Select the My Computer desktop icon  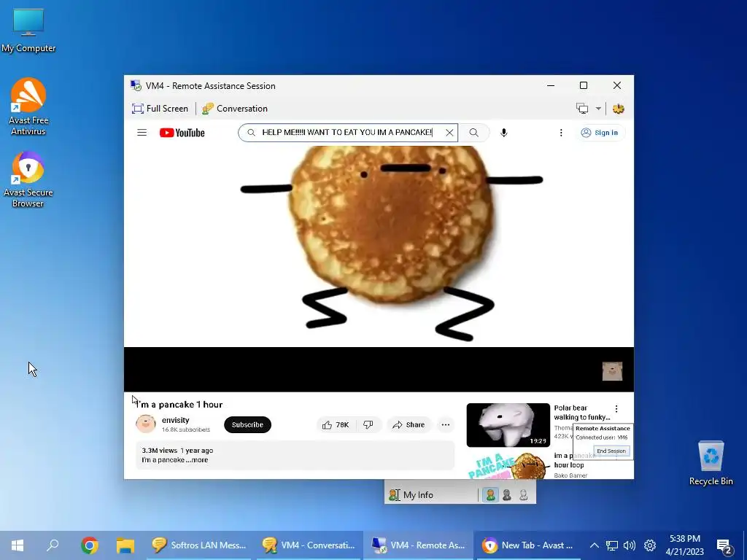pos(28,31)
